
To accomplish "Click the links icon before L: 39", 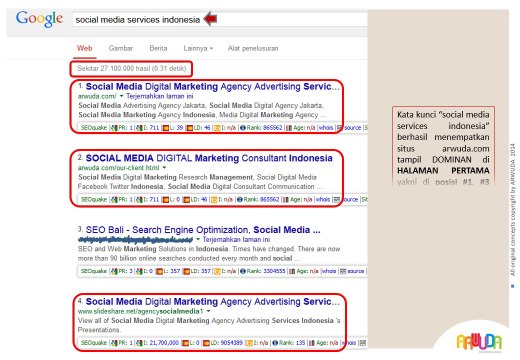I will click(165, 128).
